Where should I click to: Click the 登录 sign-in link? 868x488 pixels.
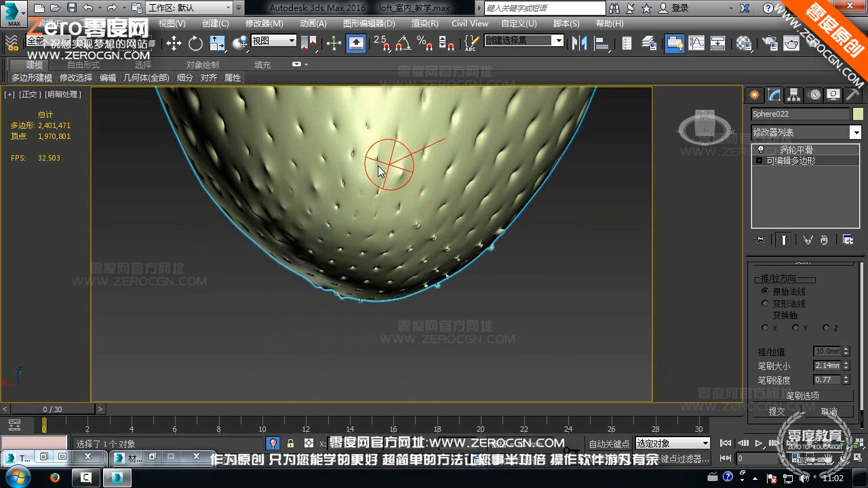point(680,8)
